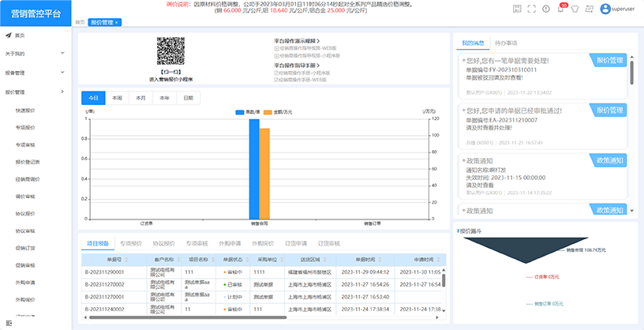Click the t-shirt theme icon
The height and width of the screenshot is (330, 644).
tap(575, 9)
